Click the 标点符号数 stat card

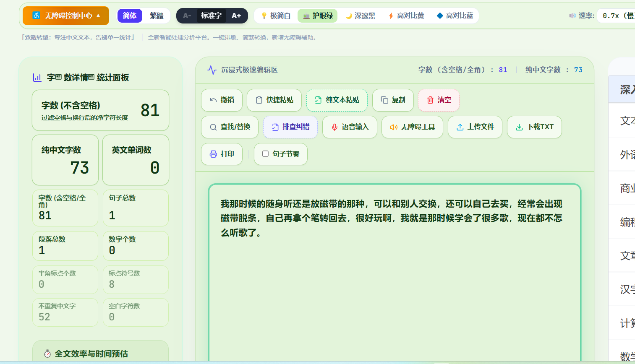tap(136, 280)
